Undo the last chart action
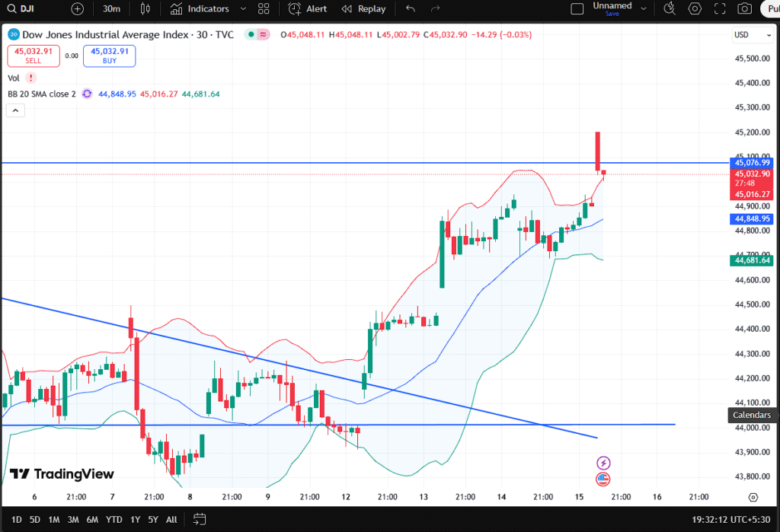Viewport: 780px width, 532px height. pyautogui.click(x=411, y=9)
